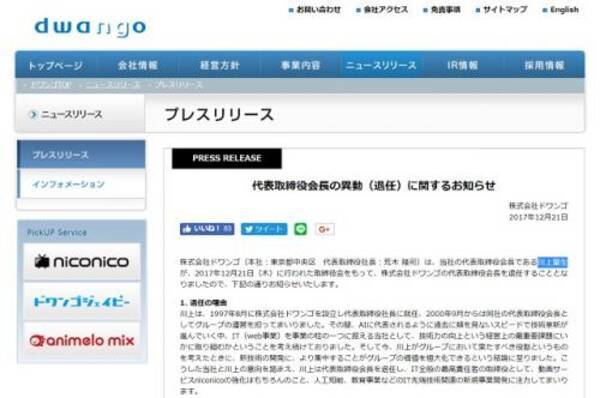This screenshot has width=600, height=398.
Task: Click Facebook いいね like button
Action: click(207, 229)
